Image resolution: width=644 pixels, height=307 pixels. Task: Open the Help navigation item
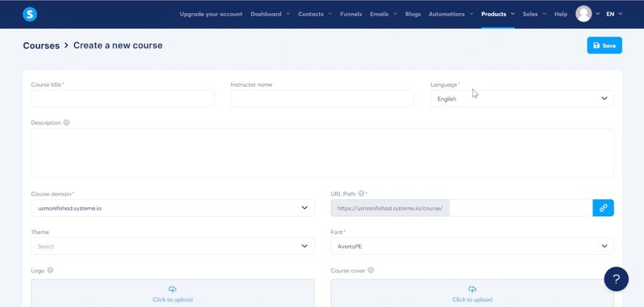[560, 14]
